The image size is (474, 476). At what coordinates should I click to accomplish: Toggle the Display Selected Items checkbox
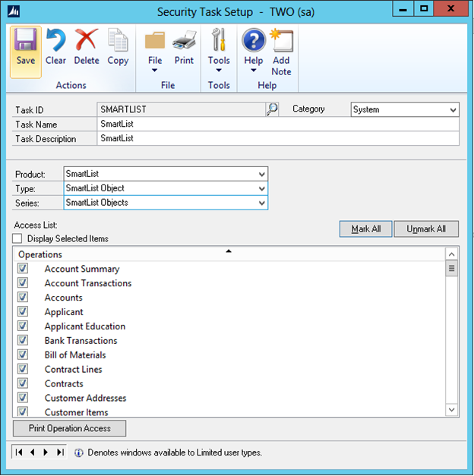coord(17,238)
